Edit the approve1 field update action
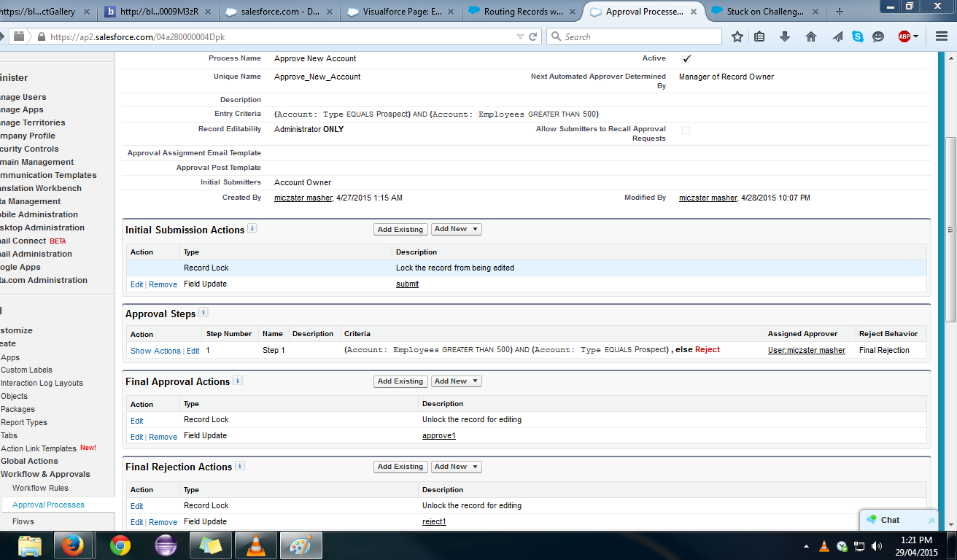The height and width of the screenshot is (560, 957). 136,437
